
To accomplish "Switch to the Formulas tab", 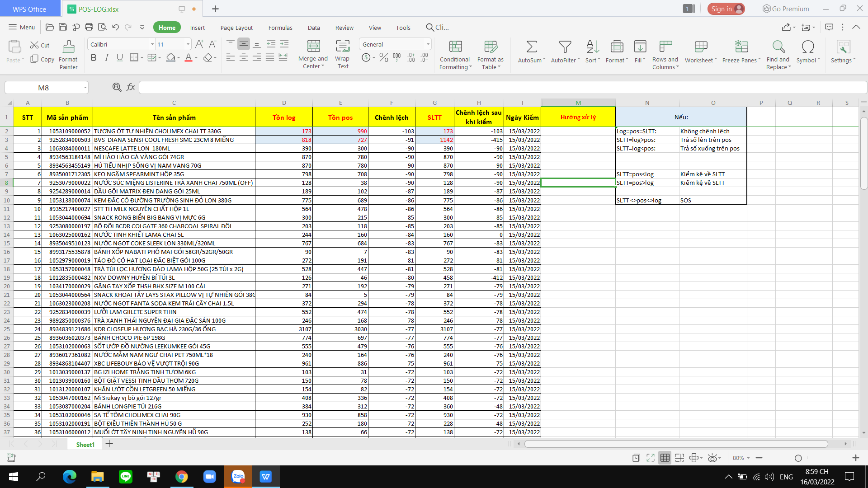I will click(280, 28).
